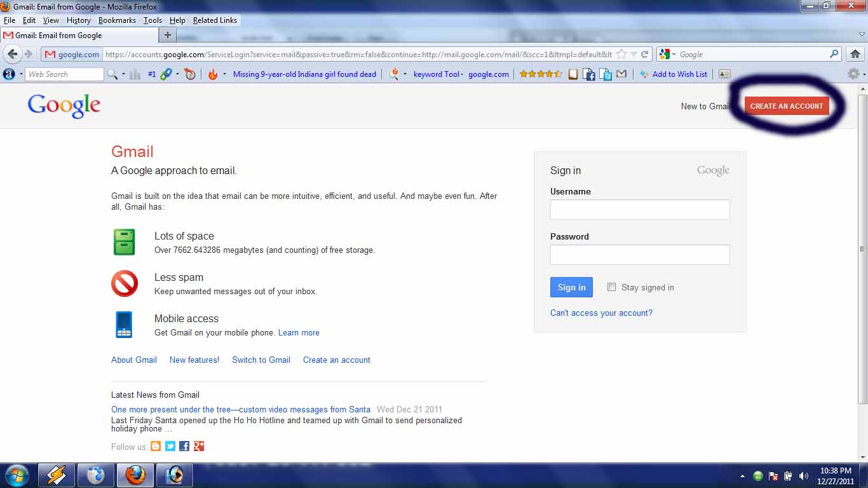Click the Username input field

(x=640, y=210)
